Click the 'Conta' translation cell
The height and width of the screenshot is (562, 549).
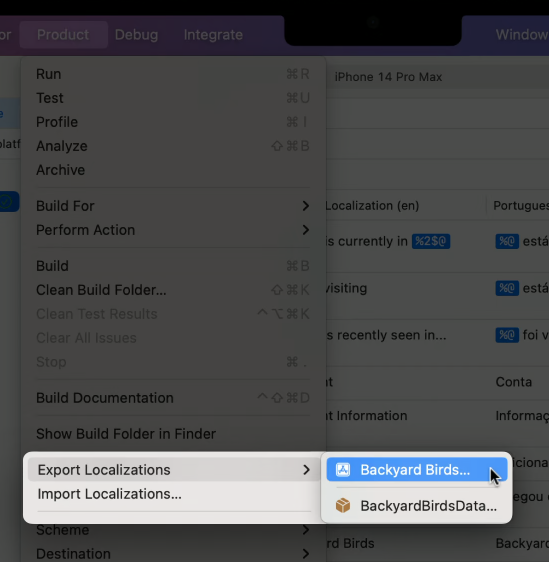click(514, 382)
